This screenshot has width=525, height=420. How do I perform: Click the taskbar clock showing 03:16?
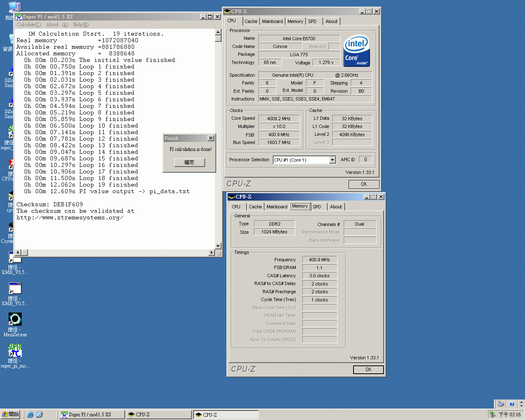tap(509, 415)
